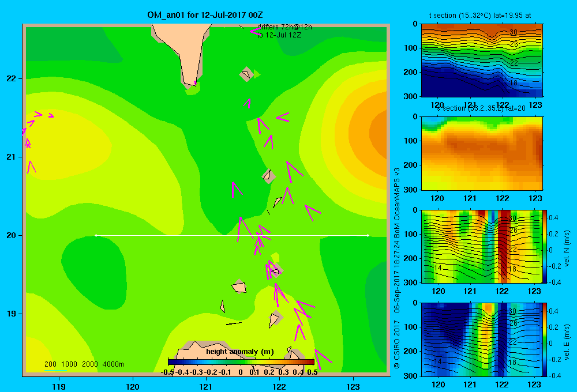Click the title 'OM_an01 for 12-Jul-2017 00Z'
The width and height of the screenshot is (577, 392).
tap(205, 15)
